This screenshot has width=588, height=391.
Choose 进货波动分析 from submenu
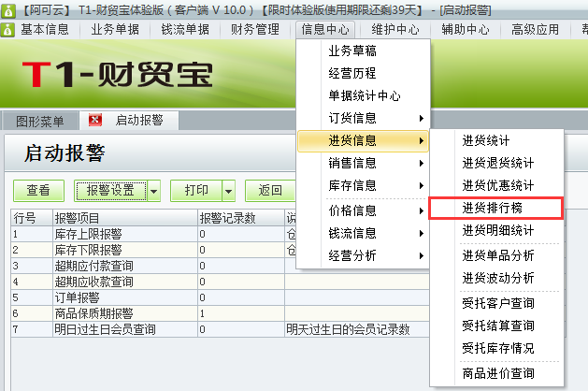(x=496, y=278)
